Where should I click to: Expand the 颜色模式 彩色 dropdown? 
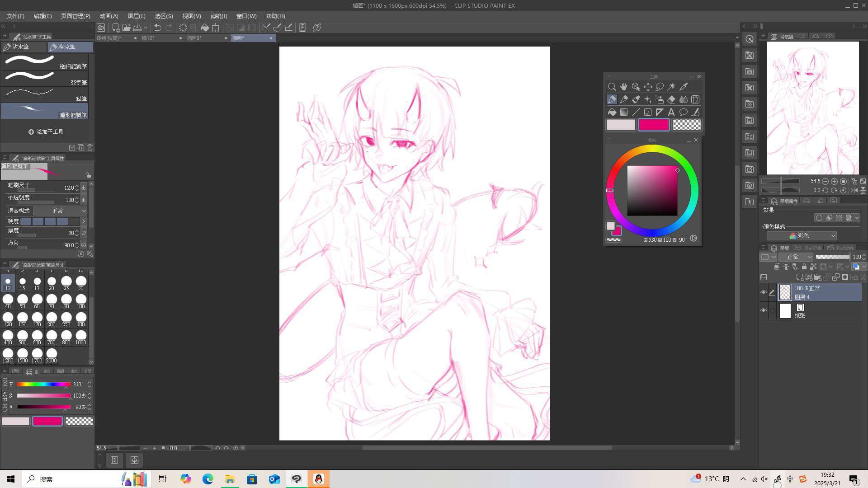802,236
